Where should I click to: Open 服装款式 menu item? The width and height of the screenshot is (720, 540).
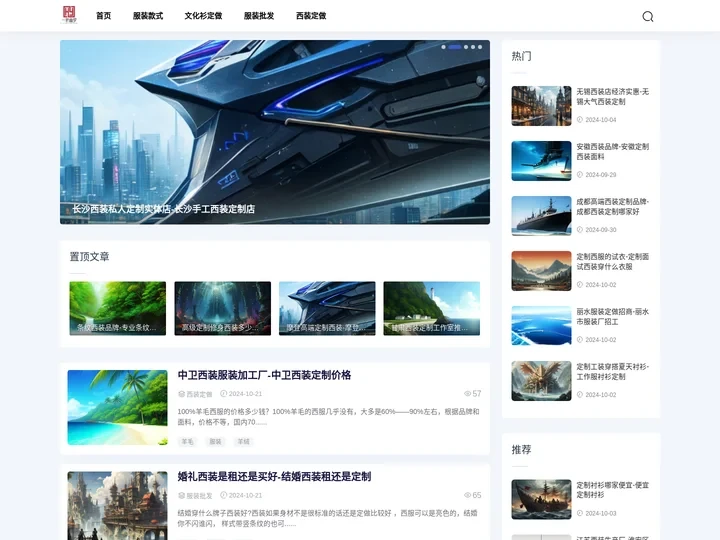click(x=148, y=16)
